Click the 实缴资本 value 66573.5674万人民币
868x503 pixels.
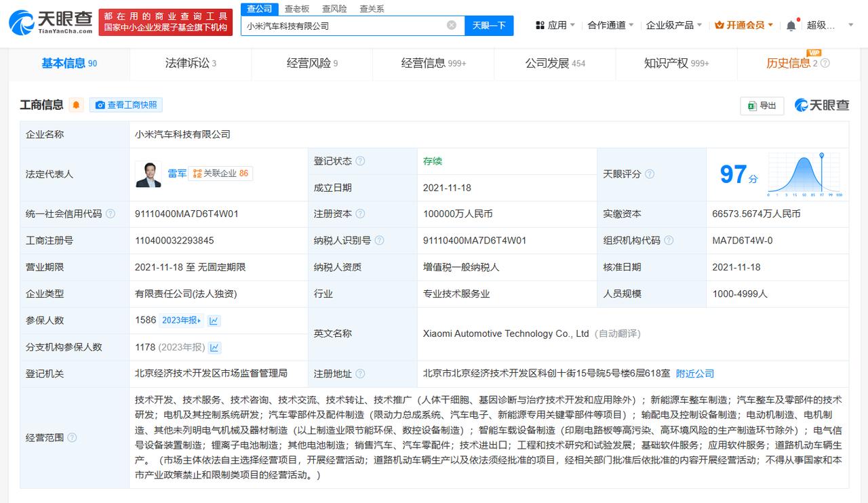(756, 214)
